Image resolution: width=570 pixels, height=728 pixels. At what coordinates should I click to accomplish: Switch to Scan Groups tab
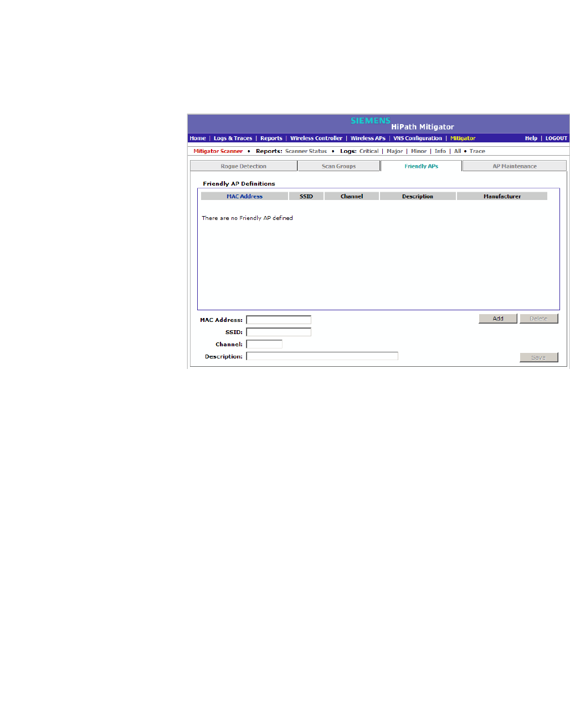click(x=339, y=166)
